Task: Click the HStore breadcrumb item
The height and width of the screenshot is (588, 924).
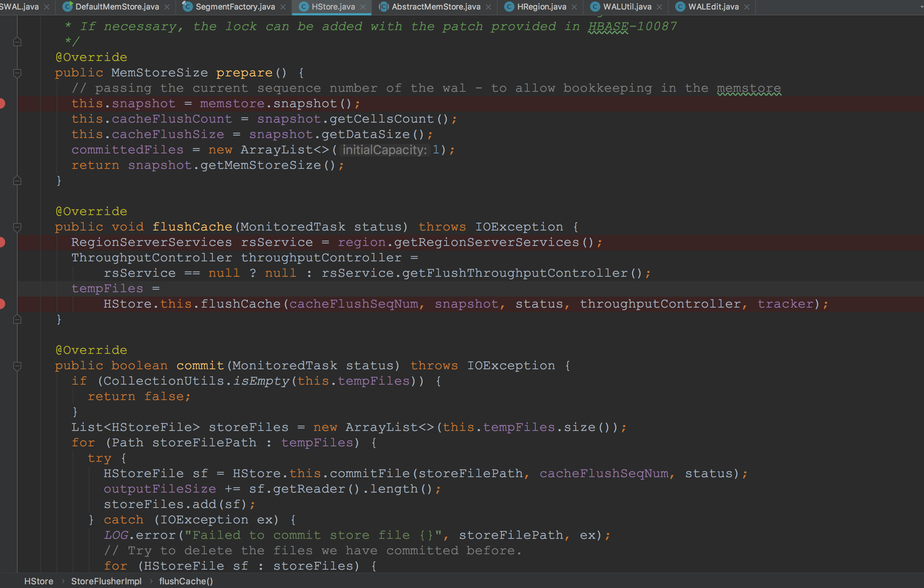Action: tap(39, 581)
